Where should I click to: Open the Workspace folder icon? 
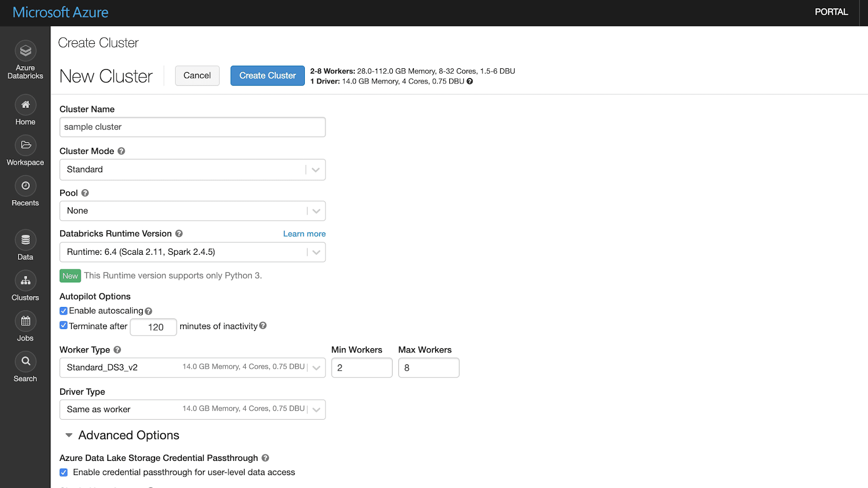pyautogui.click(x=25, y=145)
